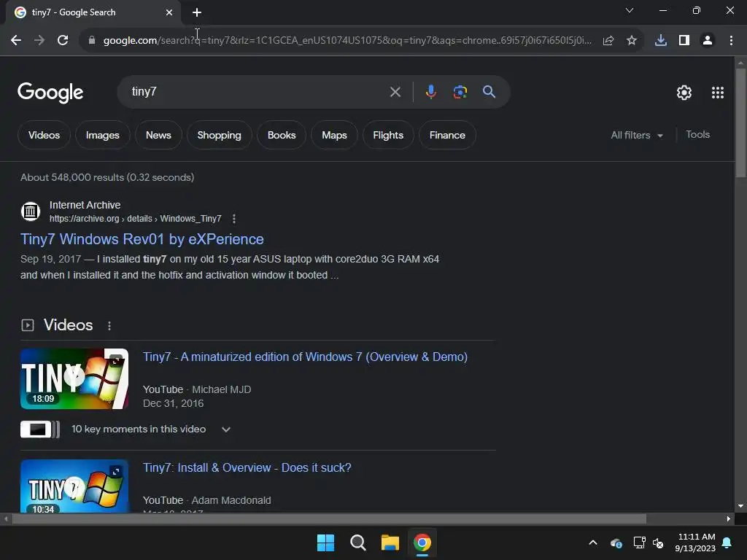
Task: View site information lock icon
Action: 92,41
